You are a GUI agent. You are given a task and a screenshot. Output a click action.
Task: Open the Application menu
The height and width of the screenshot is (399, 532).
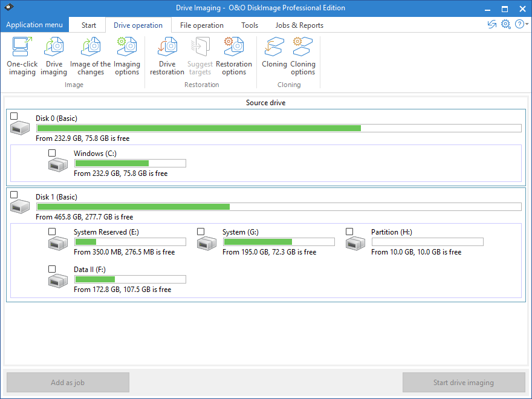[x=34, y=24]
